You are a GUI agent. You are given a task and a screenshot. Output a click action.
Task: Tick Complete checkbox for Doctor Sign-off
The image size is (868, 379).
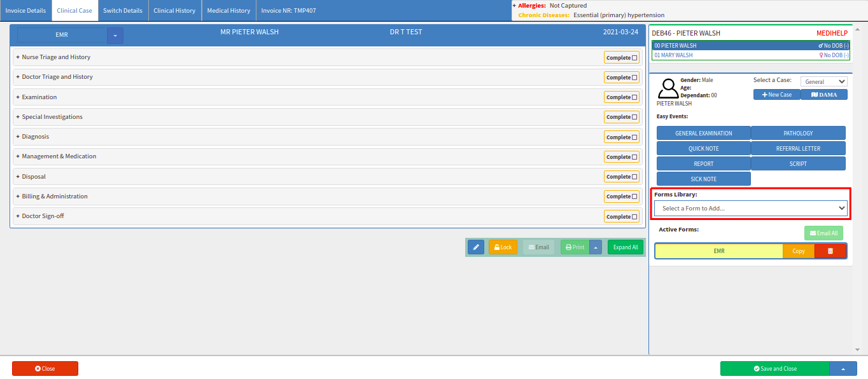pos(634,217)
